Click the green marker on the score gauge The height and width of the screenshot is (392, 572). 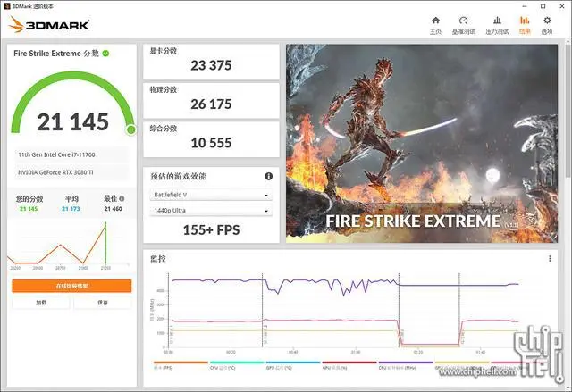[131, 129]
